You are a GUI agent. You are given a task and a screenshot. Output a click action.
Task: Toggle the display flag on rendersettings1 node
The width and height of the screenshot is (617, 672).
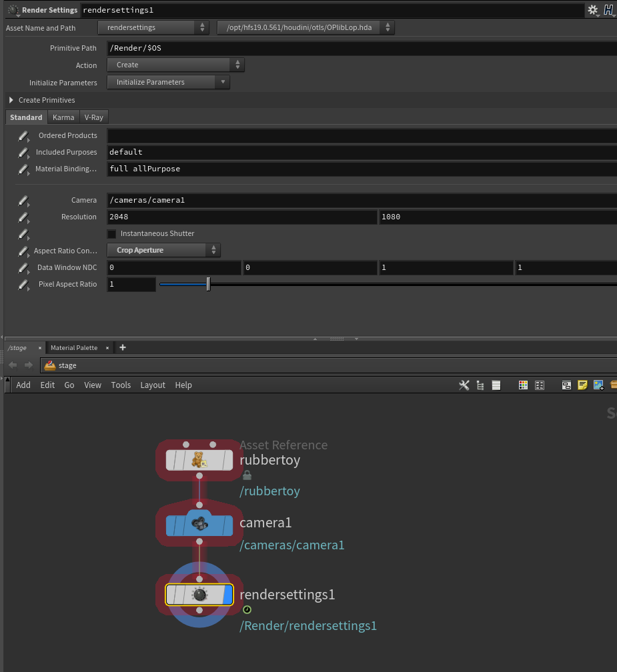(227, 595)
